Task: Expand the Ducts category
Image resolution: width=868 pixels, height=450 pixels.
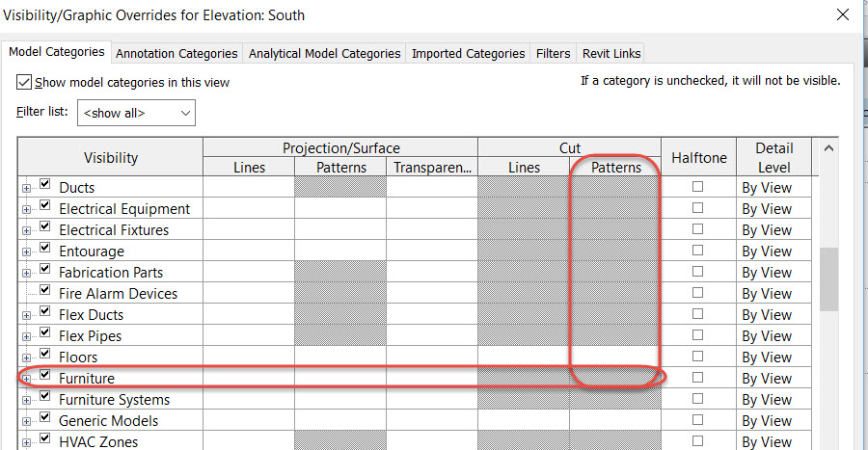Action: click(x=26, y=189)
